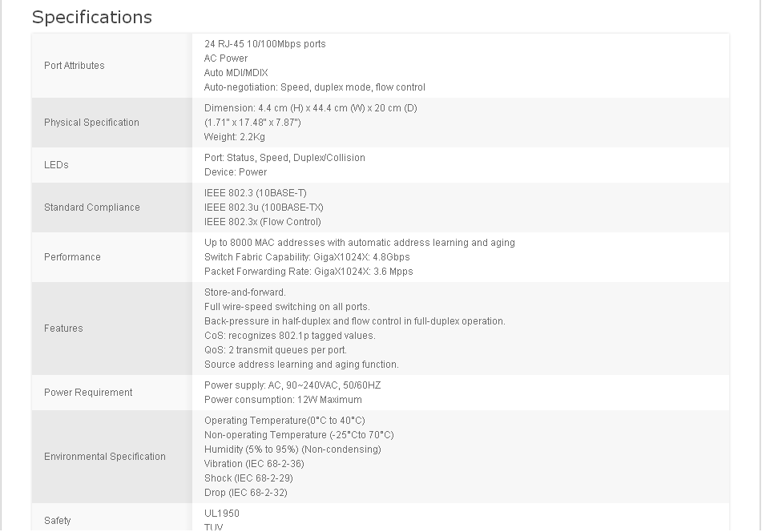The image size is (762, 532).
Task: Click the Performance row label
Action: pyautogui.click(x=72, y=257)
